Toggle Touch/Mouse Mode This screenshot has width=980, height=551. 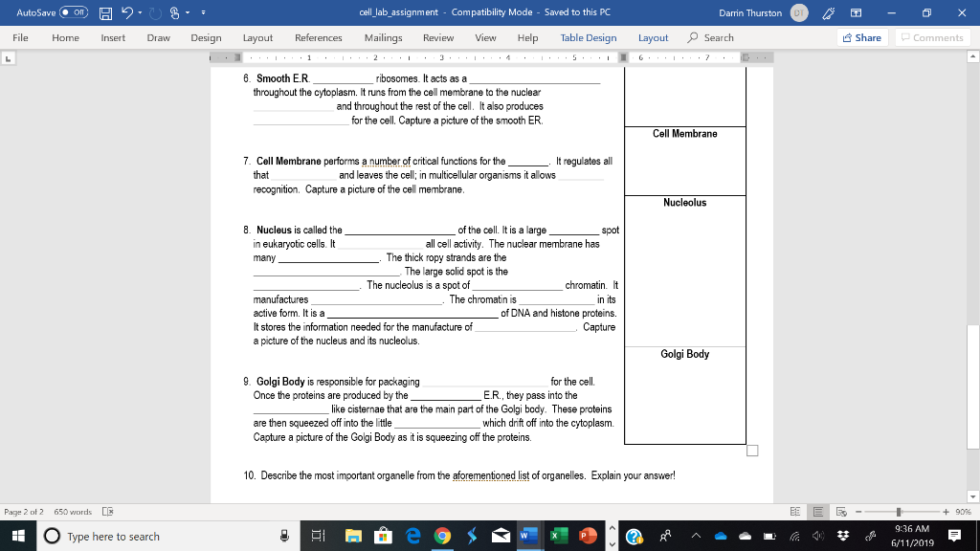tap(175, 13)
